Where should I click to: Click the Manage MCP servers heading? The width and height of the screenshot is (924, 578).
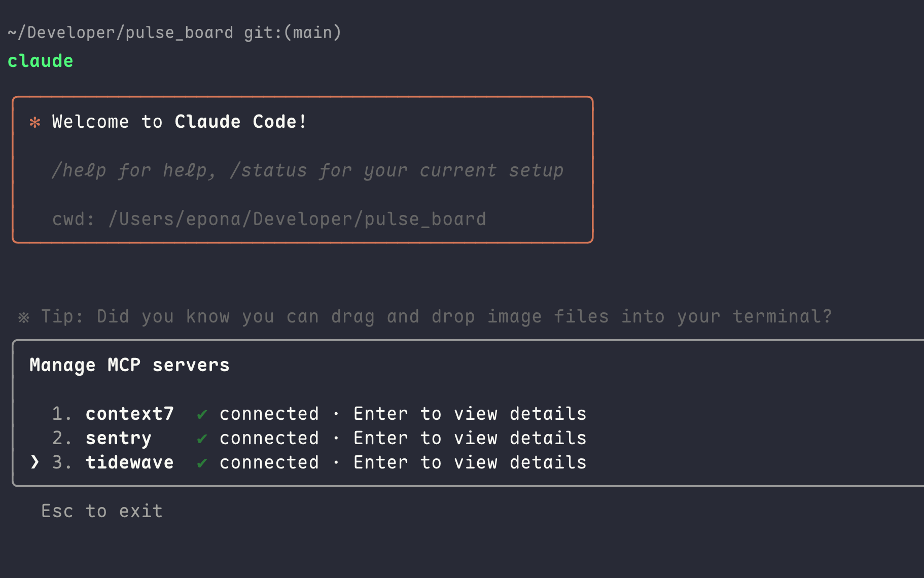pos(129,366)
